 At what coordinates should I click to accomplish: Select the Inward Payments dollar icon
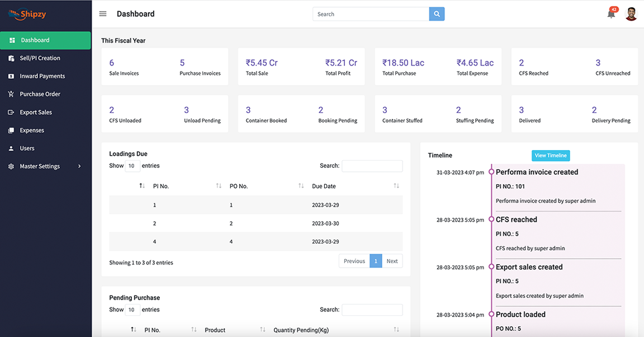[12, 76]
